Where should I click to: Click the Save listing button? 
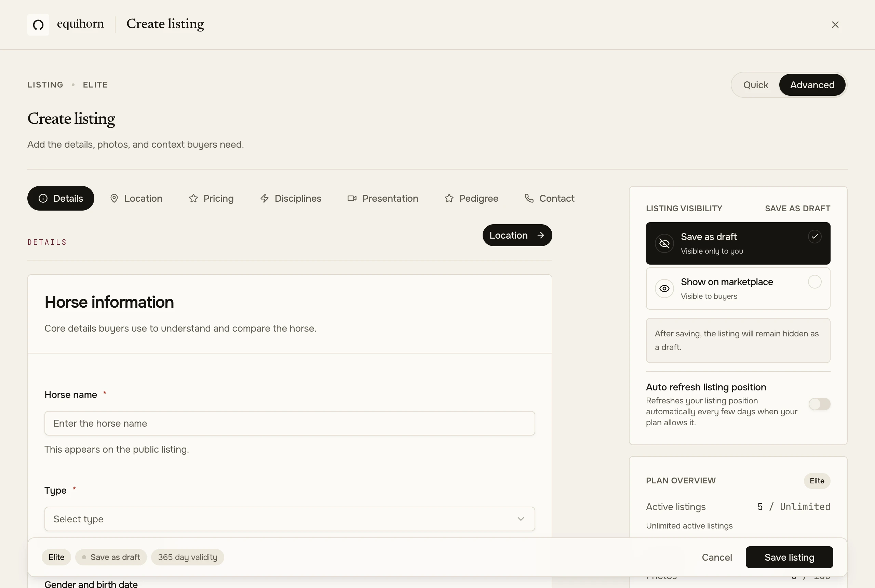click(789, 558)
